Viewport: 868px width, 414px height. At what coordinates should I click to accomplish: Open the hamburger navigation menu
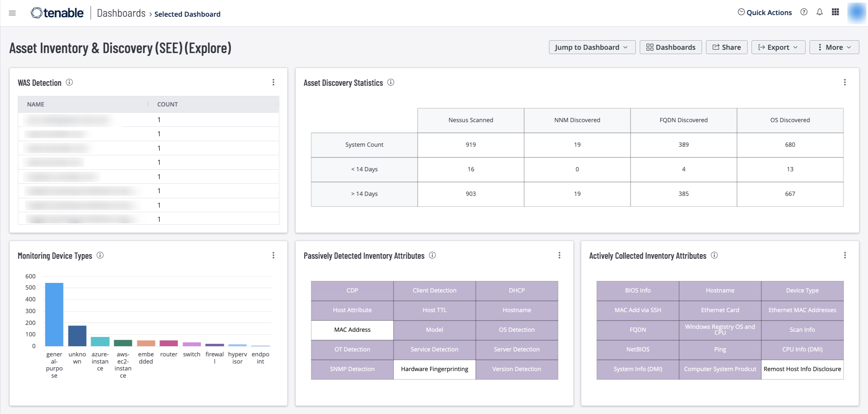12,13
